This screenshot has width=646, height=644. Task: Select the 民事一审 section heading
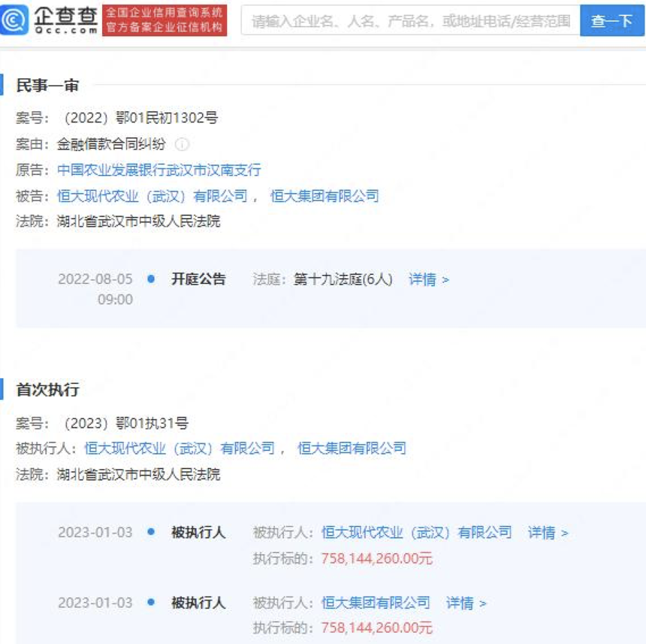[x=47, y=85]
